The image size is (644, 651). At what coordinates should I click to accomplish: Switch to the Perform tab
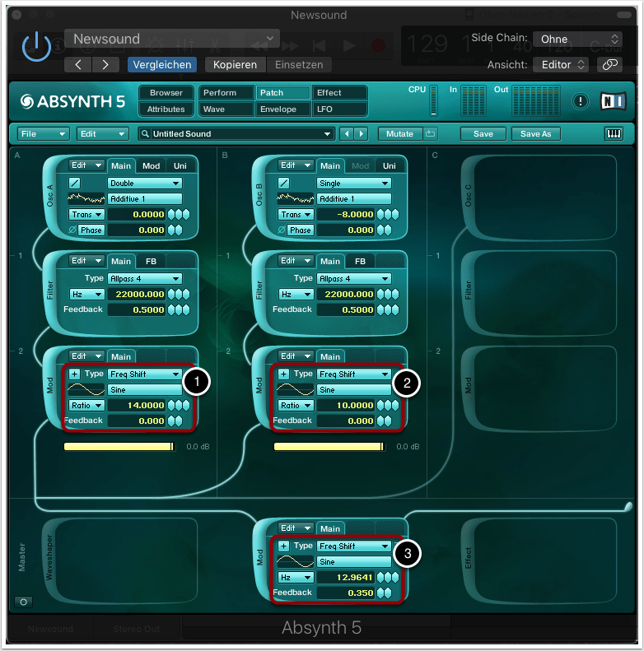click(226, 92)
